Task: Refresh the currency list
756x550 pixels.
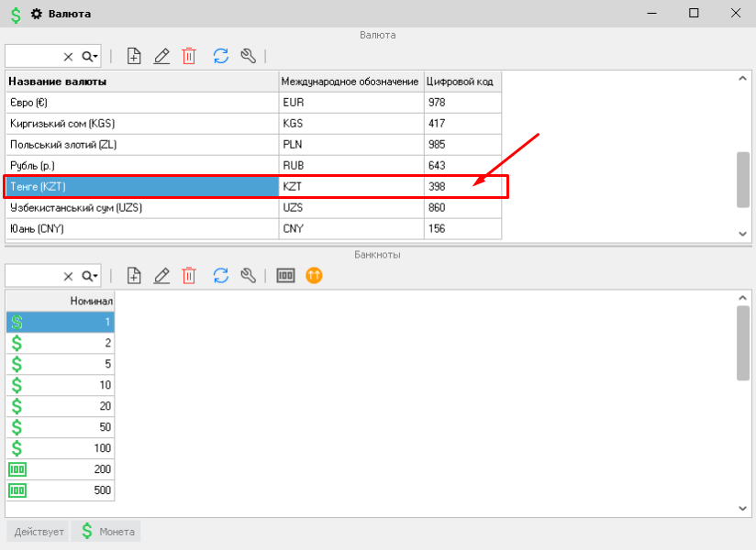Action: tap(220, 56)
